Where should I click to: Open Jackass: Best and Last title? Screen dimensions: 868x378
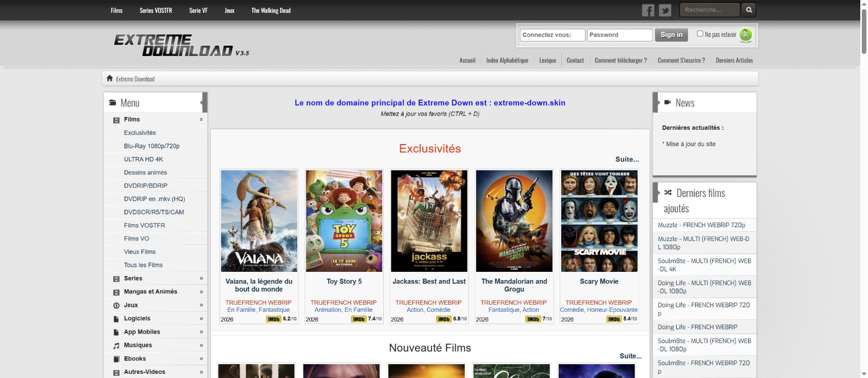pos(429,282)
